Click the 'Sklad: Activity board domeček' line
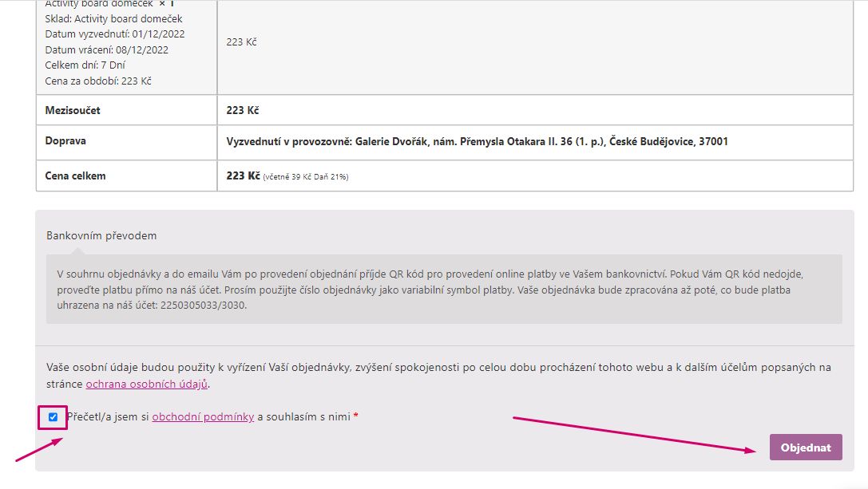The image size is (868, 489). click(x=113, y=18)
